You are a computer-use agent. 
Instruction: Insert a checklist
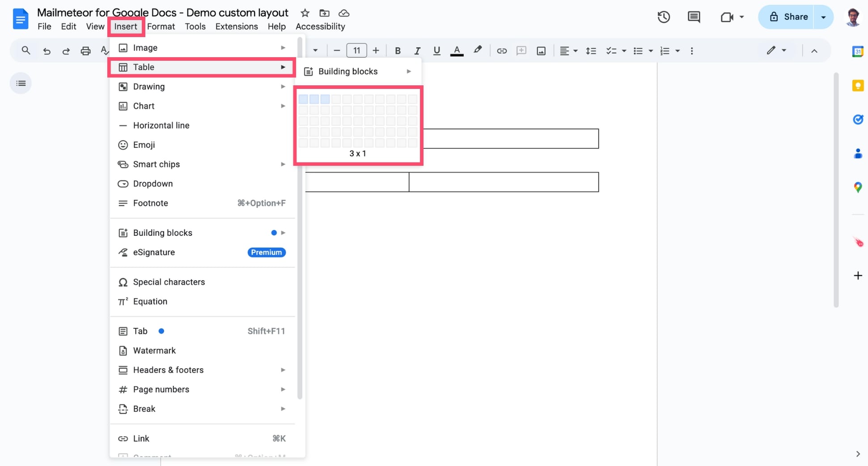pyautogui.click(x=611, y=51)
